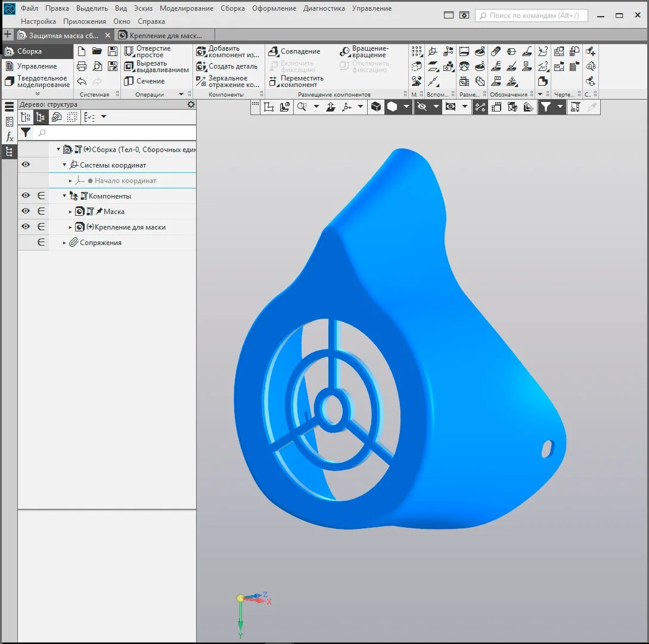Hide the Маска component via eye icon
Image resolution: width=649 pixels, height=644 pixels.
[26, 211]
